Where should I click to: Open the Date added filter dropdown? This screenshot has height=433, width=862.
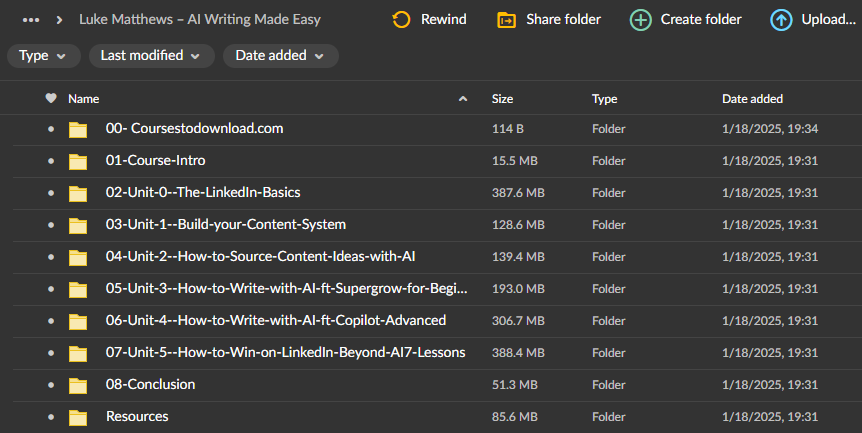tap(280, 56)
